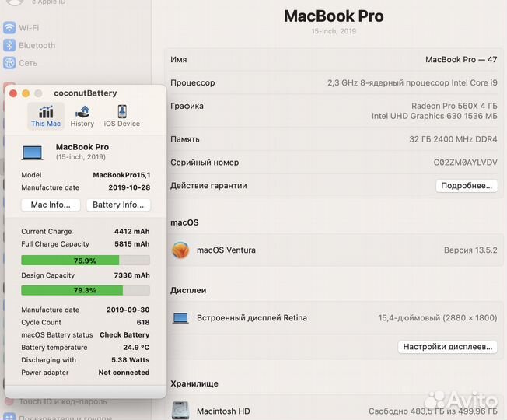The height and width of the screenshot is (420, 507).
Task: Click the Macintosh HD disk icon
Action: [x=180, y=411]
